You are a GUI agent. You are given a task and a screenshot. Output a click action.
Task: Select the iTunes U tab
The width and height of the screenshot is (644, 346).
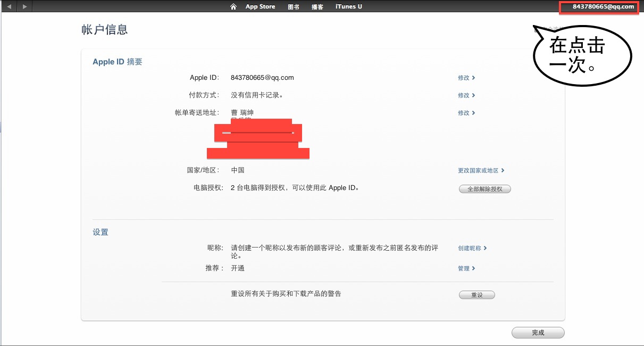point(348,6)
